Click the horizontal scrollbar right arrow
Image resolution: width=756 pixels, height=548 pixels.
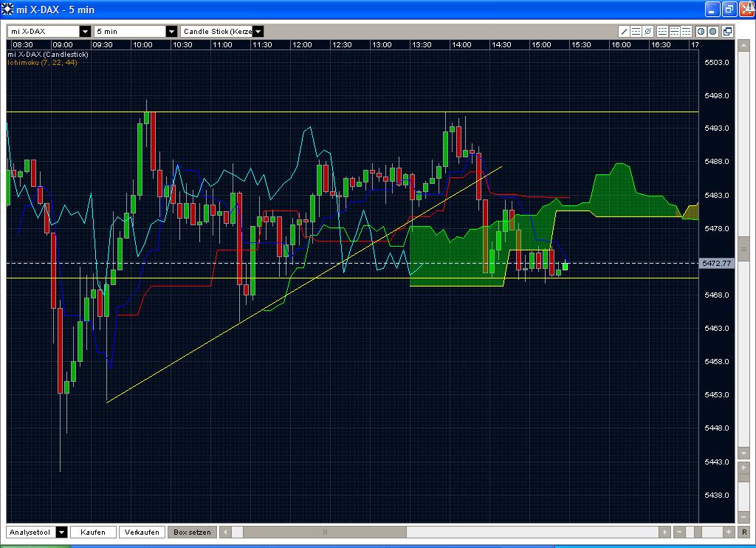(665, 532)
